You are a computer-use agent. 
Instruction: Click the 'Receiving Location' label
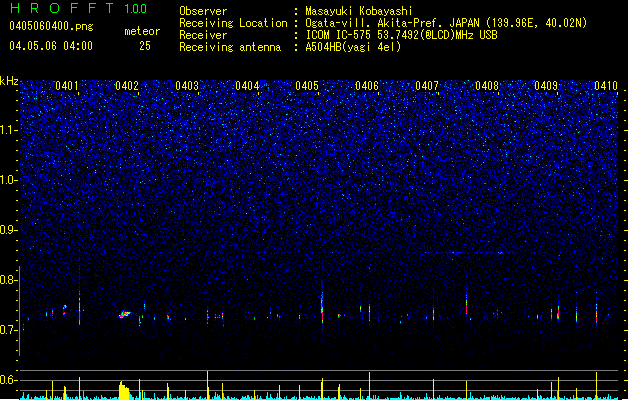233,23
